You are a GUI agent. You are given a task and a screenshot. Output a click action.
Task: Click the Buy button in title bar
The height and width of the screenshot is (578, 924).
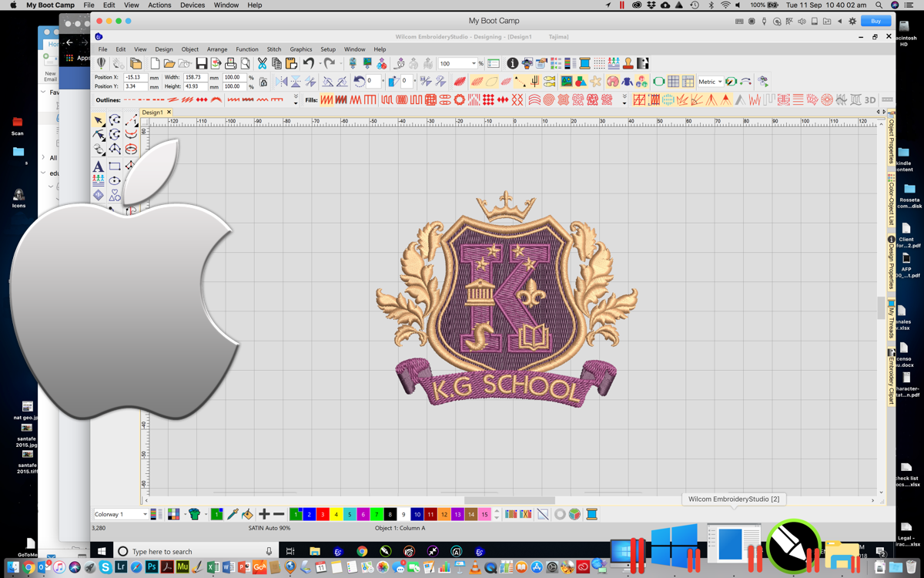875,21
